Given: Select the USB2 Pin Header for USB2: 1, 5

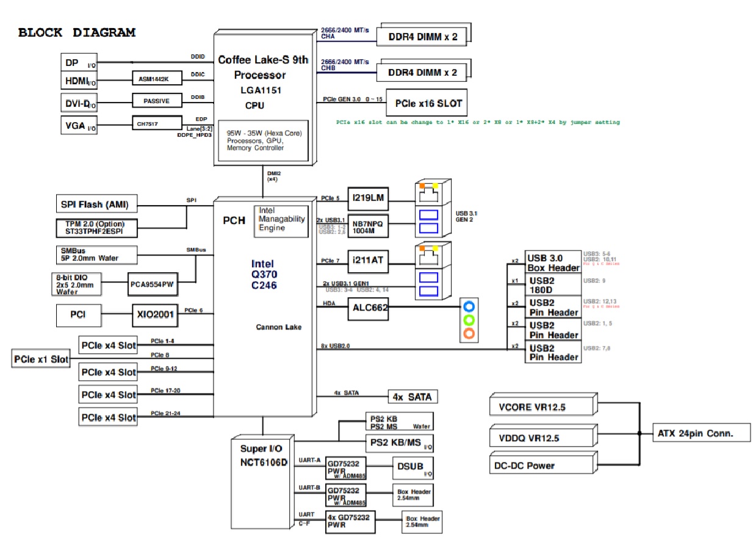Looking at the screenshot, I should click(553, 330).
